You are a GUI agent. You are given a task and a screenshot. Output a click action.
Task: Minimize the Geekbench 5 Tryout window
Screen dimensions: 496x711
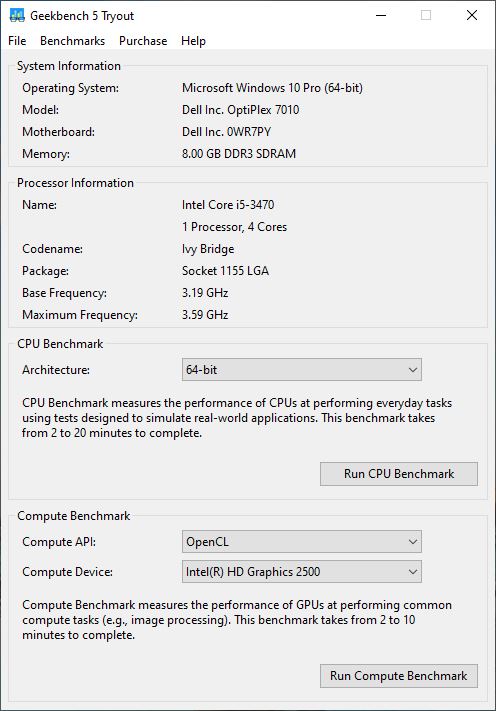(381, 15)
